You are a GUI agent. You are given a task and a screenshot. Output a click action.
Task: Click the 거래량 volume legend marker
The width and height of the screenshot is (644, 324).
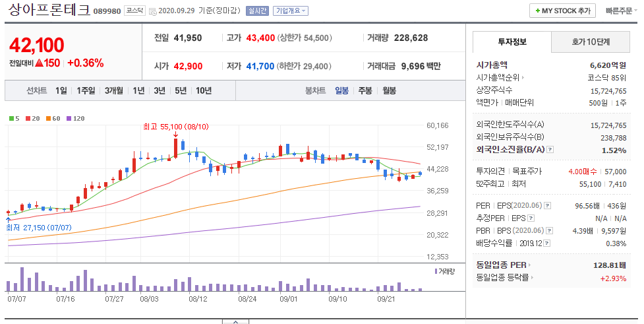(436, 271)
